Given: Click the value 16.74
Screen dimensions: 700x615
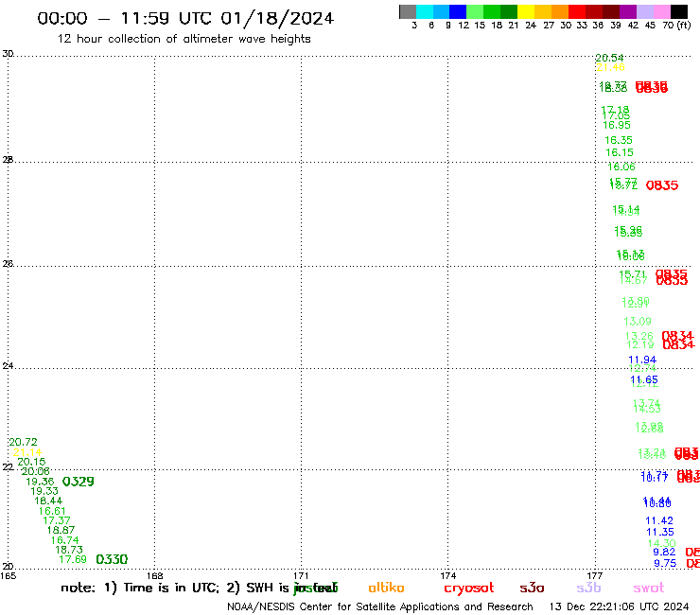Looking at the screenshot, I should click(x=64, y=540).
